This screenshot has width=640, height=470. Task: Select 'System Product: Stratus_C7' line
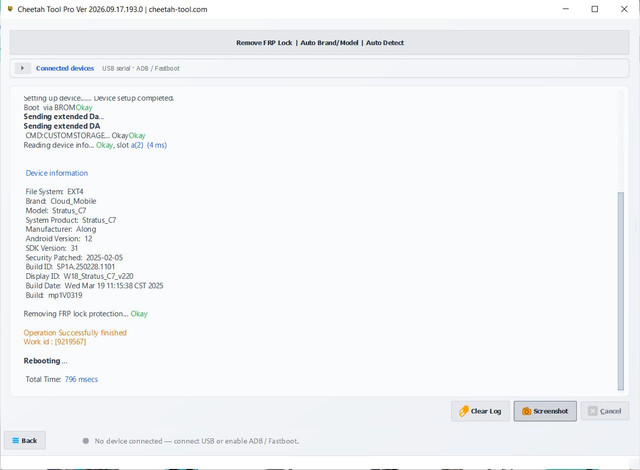[x=71, y=220]
